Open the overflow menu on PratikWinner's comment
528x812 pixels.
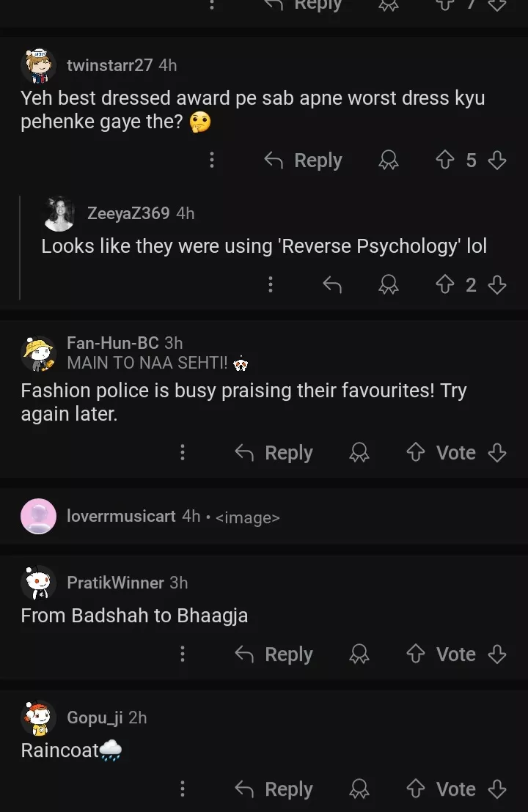click(x=182, y=654)
